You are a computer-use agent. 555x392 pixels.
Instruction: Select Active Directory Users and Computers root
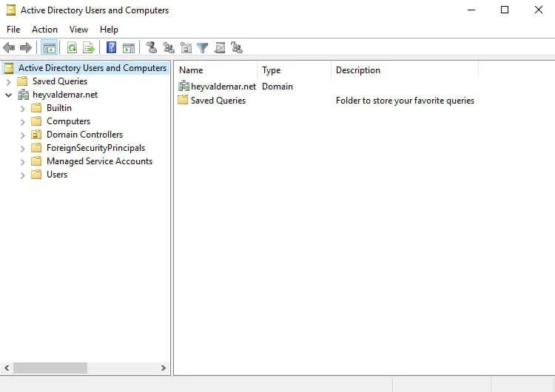pyautogui.click(x=92, y=67)
